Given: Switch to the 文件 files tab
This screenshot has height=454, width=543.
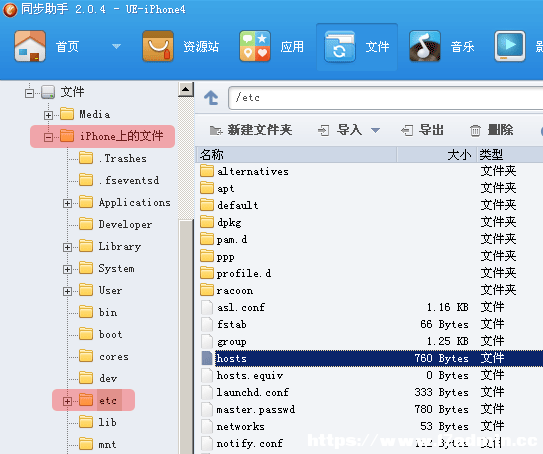Looking at the screenshot, I should click(357, 47).
